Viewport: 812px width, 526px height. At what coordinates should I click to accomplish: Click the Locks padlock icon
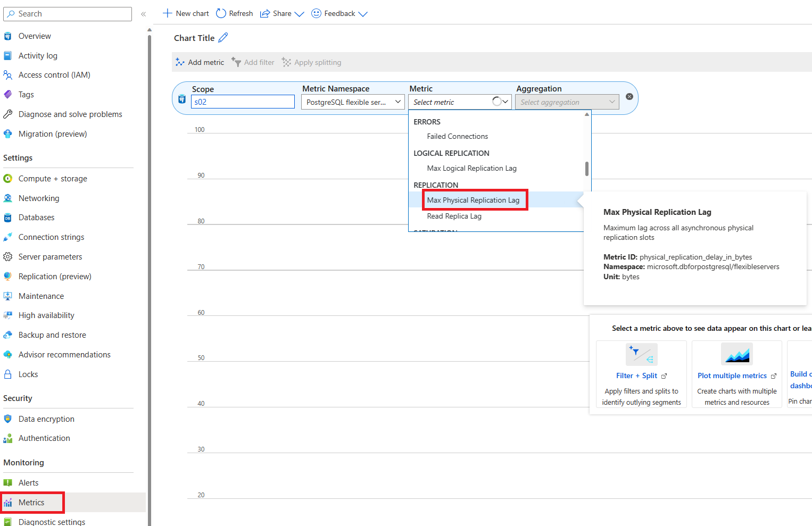(7, 374)
